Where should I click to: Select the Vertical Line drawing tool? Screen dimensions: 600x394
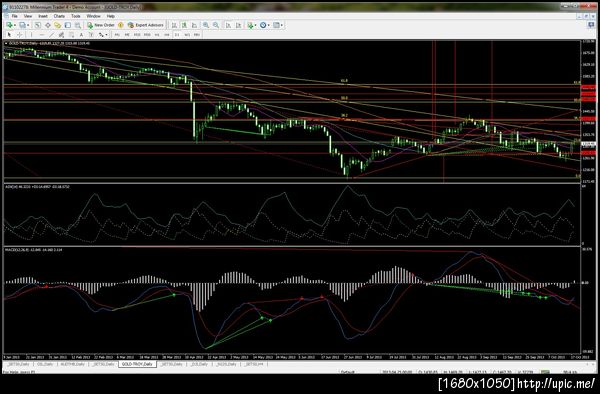31,35
